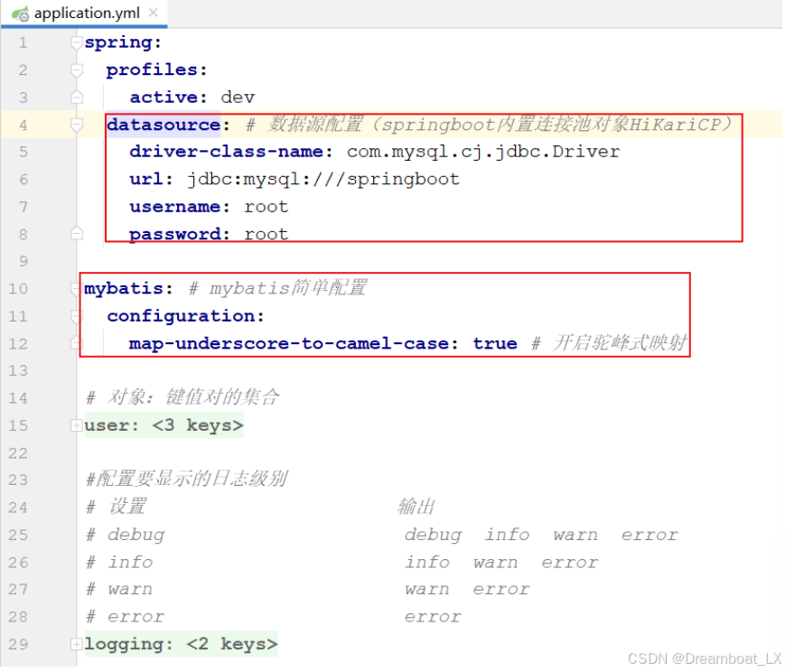Collapse the profiles block fold marker
The height and width of the screenshot is (672, 785).
[x=76, y=70]
